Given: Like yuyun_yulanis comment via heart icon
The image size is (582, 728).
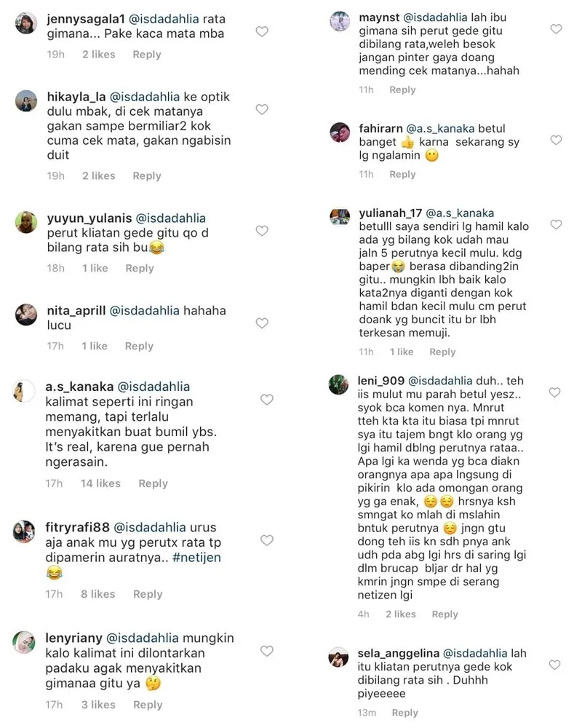Looking at the screenshot, I should (x=262, y=231).
